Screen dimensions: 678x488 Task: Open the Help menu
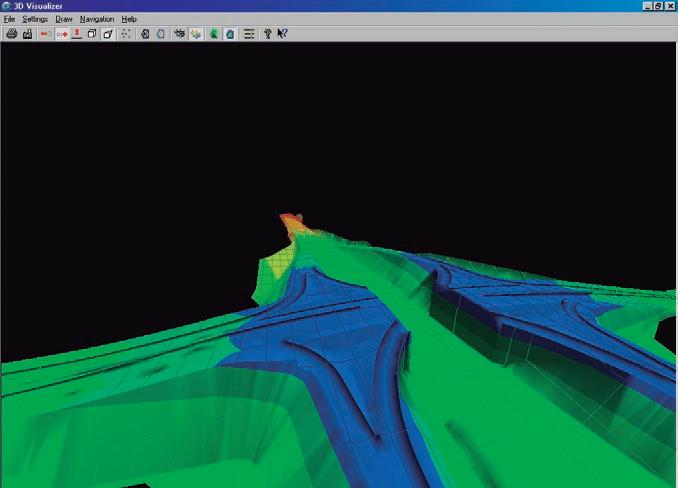[129, 19]
